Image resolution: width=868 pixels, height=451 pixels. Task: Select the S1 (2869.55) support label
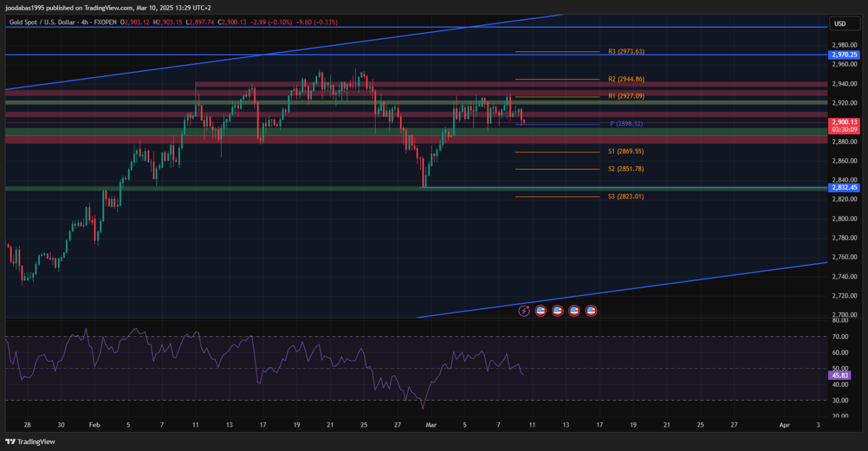point(626,152)
